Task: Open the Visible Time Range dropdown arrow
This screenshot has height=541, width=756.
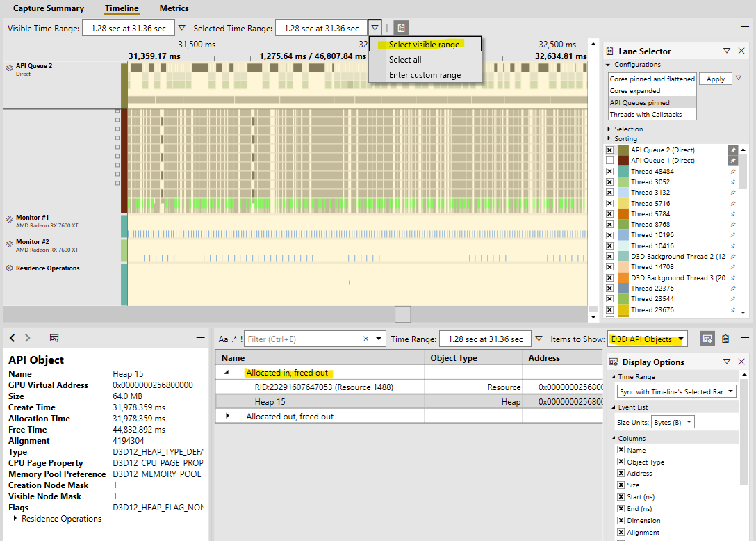Action: [182, 28]
